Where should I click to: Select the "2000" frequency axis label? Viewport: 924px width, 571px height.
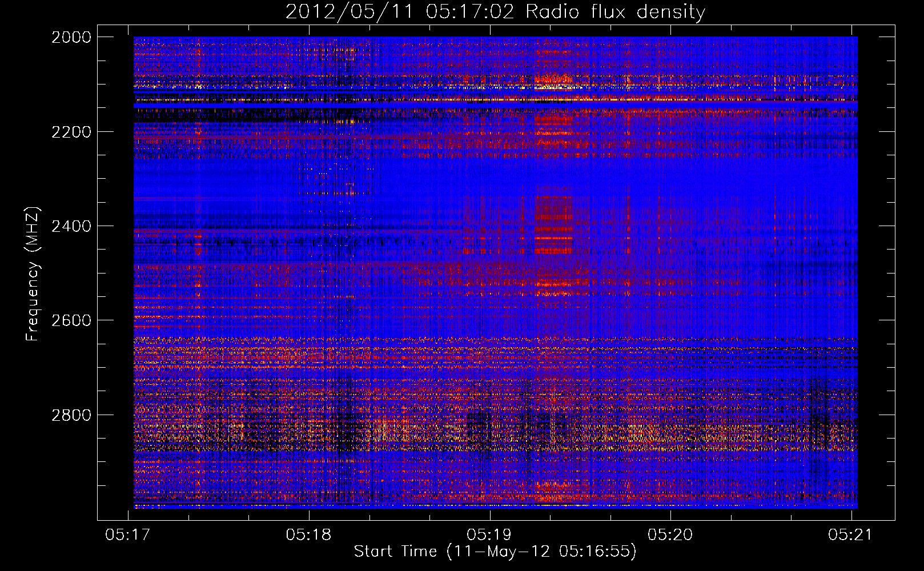click(x=71, y=37)
